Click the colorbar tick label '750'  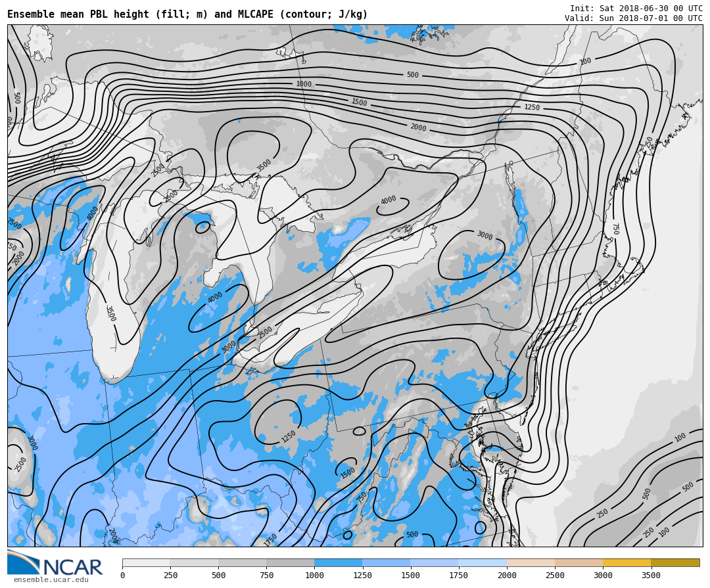[x=266, y=576]
